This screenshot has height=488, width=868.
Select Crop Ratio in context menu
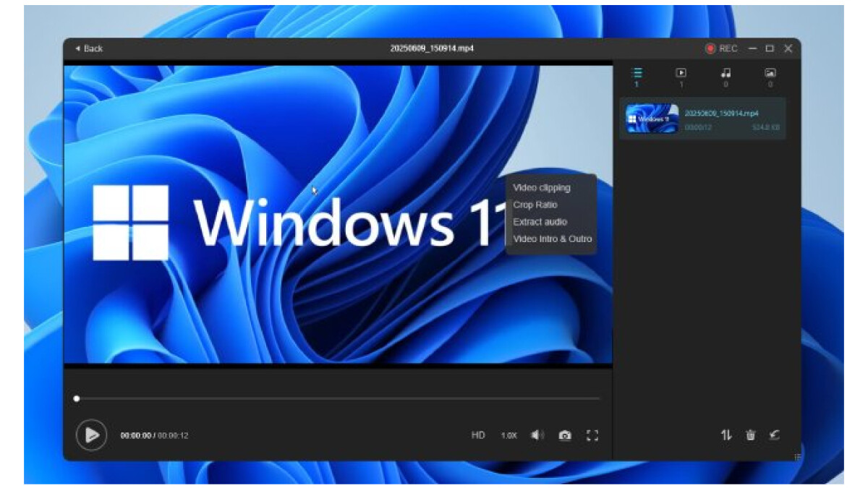pos(535,205)
